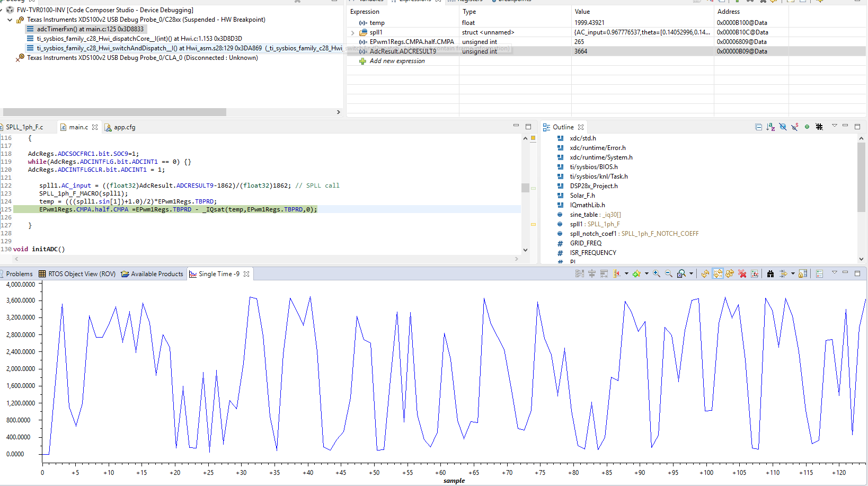Click the measurement marker icon in graph toolbar

coord(616,274)
